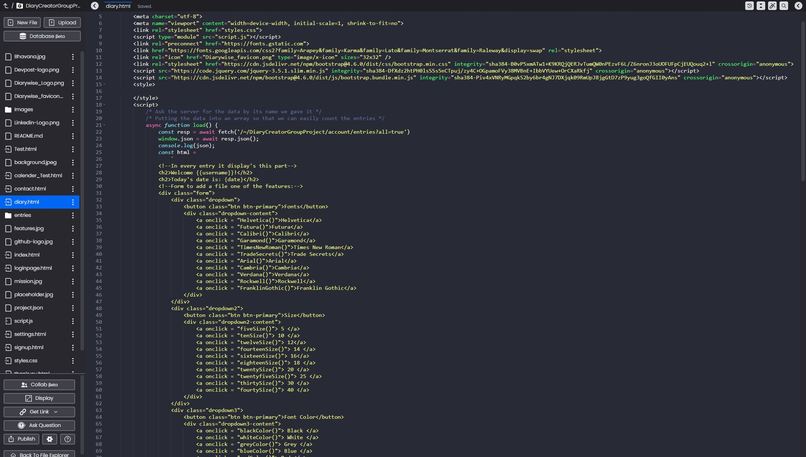Open options menu for Bhavana.jpg
This screenshot has width=806, height=457.
(x=73, y=57)
